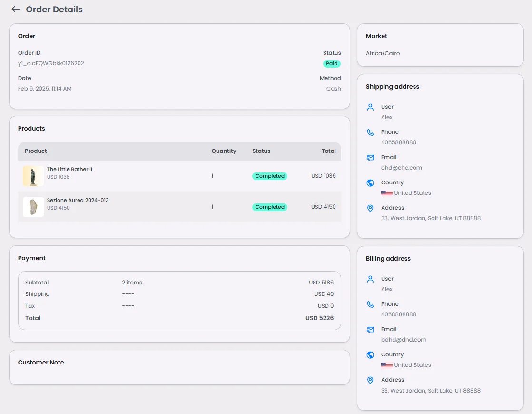Click the billing address location pin icon
Image resolution: width=532 pixels, height=414 pixels.
tap(370, 380)
